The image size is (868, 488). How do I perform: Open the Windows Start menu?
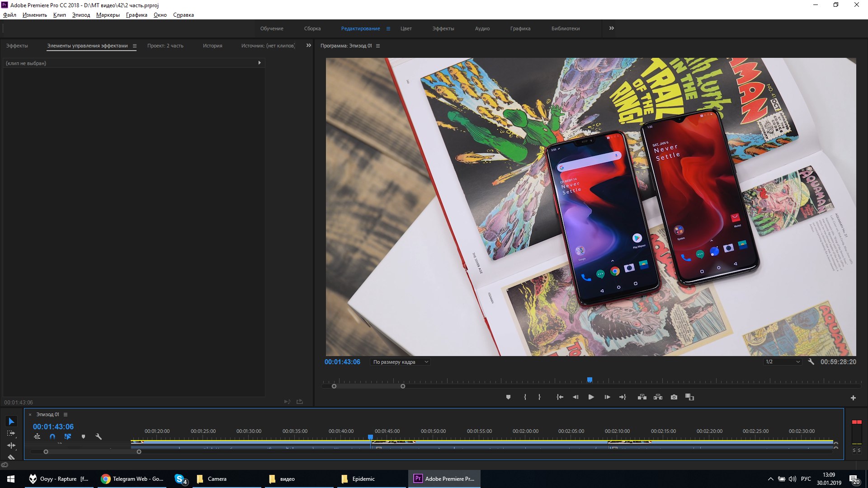(x=11, y=479)
